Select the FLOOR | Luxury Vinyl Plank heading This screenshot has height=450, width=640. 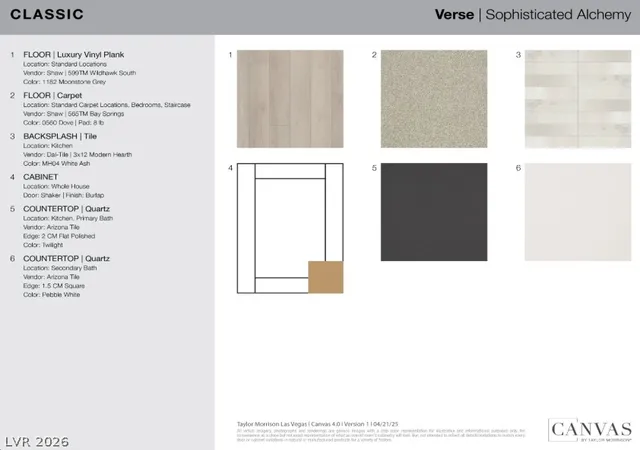[73, 55]
